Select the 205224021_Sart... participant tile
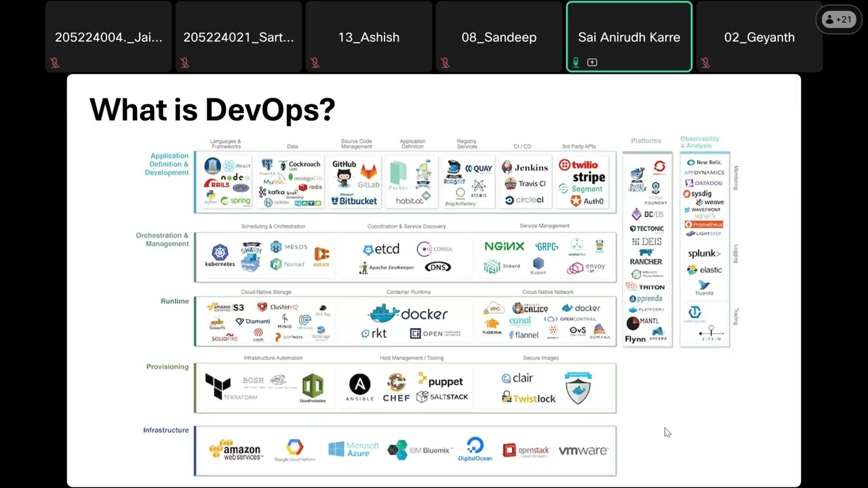The width and height of the screenshot is (868, 488). [239, 37]
